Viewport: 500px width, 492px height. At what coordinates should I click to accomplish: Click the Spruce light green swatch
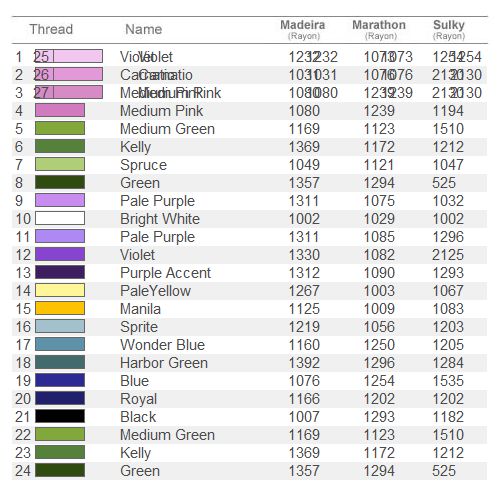[x=60, y=164]
